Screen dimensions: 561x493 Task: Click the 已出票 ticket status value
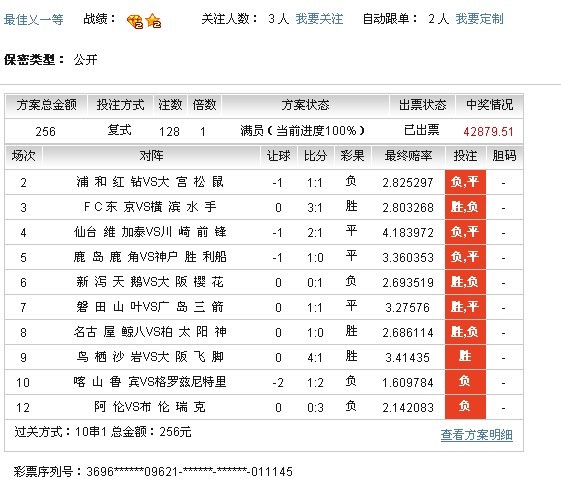(x=422, y=130)
